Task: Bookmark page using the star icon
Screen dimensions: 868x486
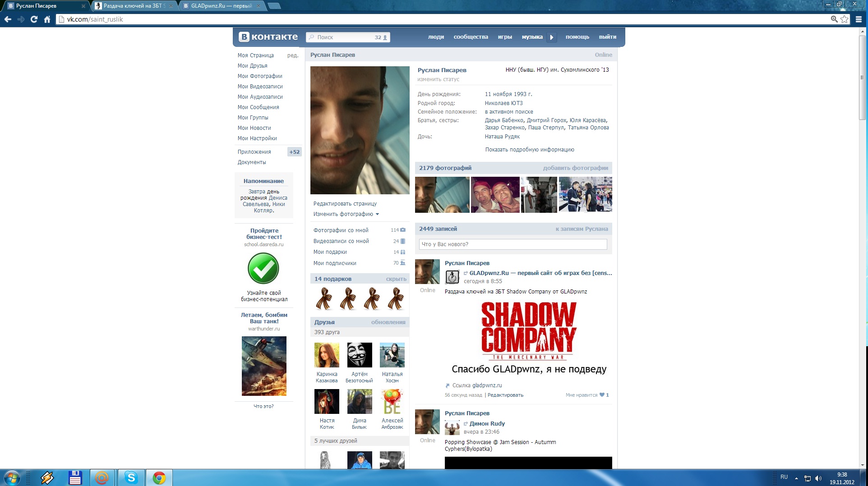Action: point(844,19)
